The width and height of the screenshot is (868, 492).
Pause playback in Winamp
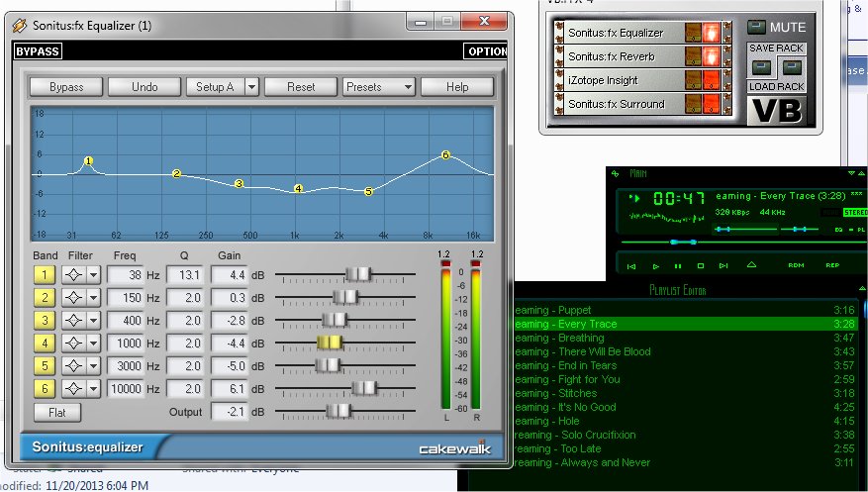(x=678, y=266)
